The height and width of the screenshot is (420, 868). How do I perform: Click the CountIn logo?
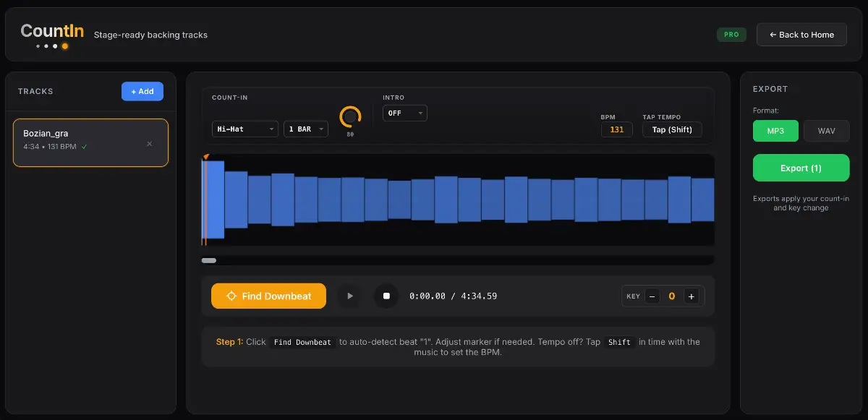52,35
